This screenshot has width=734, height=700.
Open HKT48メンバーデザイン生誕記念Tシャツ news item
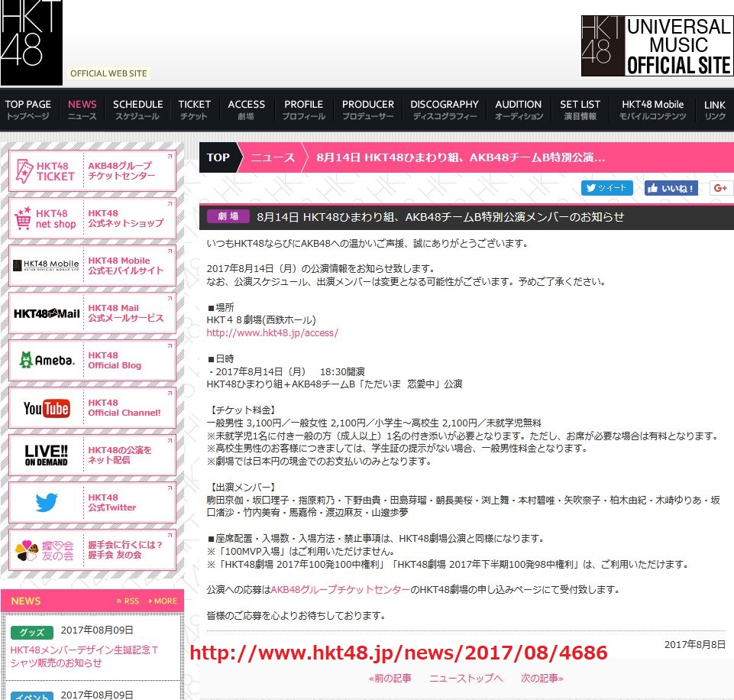[84, 656]
